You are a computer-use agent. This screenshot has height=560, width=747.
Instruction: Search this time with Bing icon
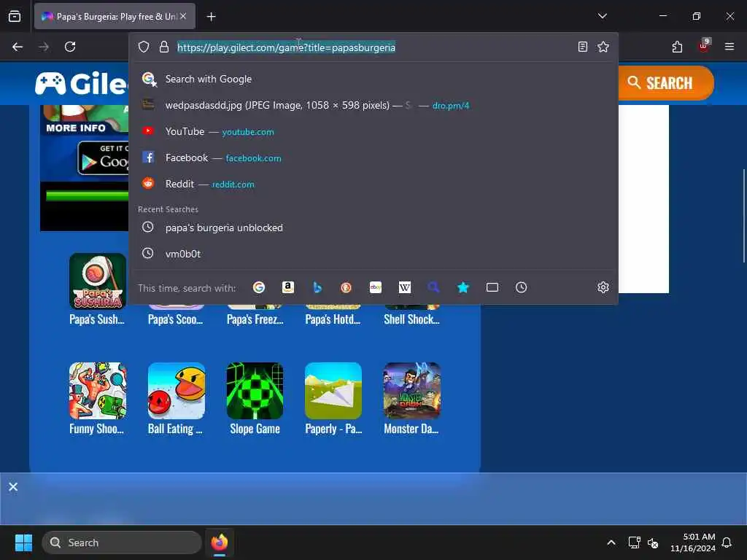(317, 287)
